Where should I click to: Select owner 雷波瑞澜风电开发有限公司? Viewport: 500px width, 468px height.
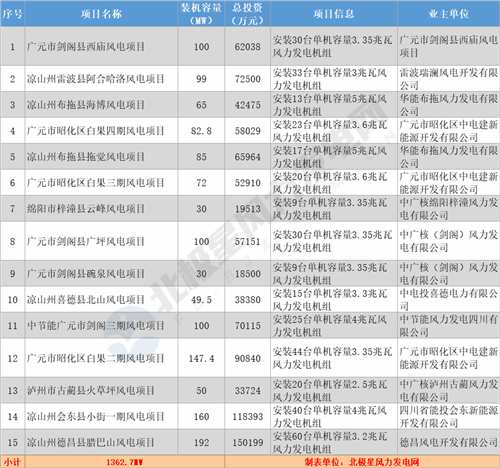(x=448, y=79)
